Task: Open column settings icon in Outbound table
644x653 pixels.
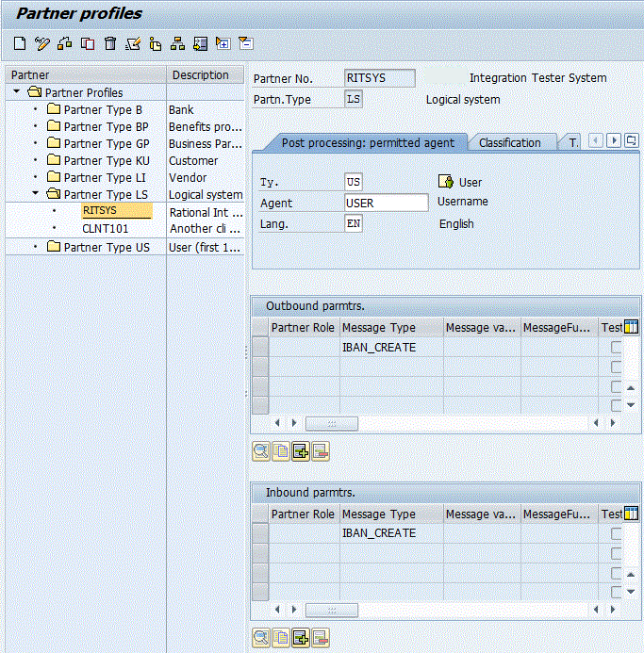Action: click(x=632, y=327)
